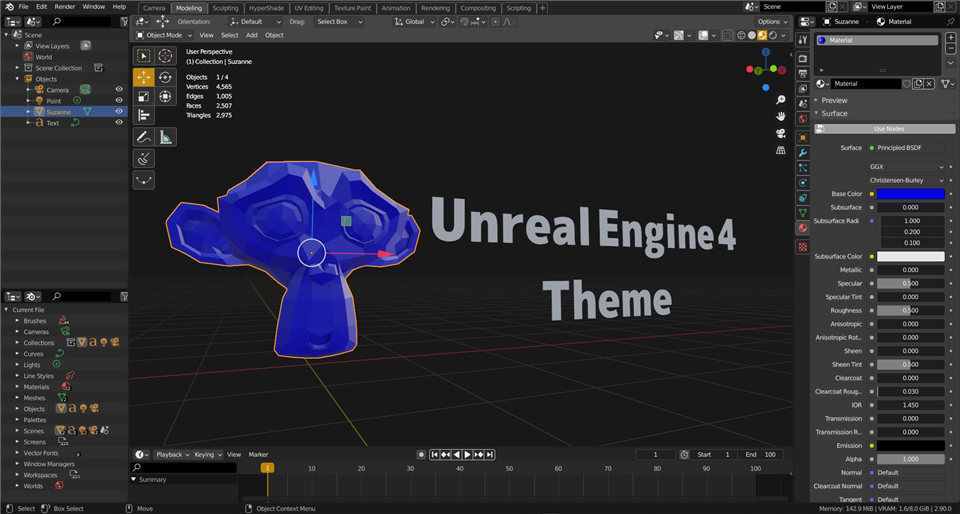This screenshot has height=514, width=960.
Task: Open the Global transform orientation dropdown
Action: click(414, 21)
